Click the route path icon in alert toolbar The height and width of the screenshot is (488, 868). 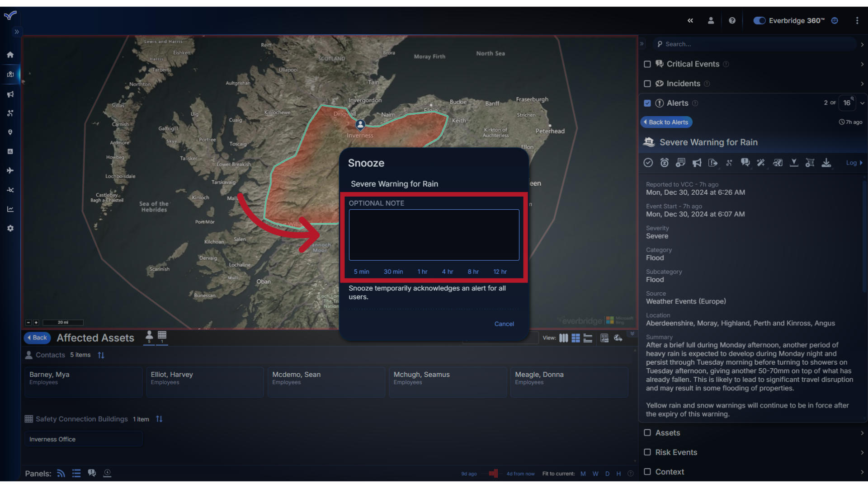pyautogui.click(x=729, y=163)
